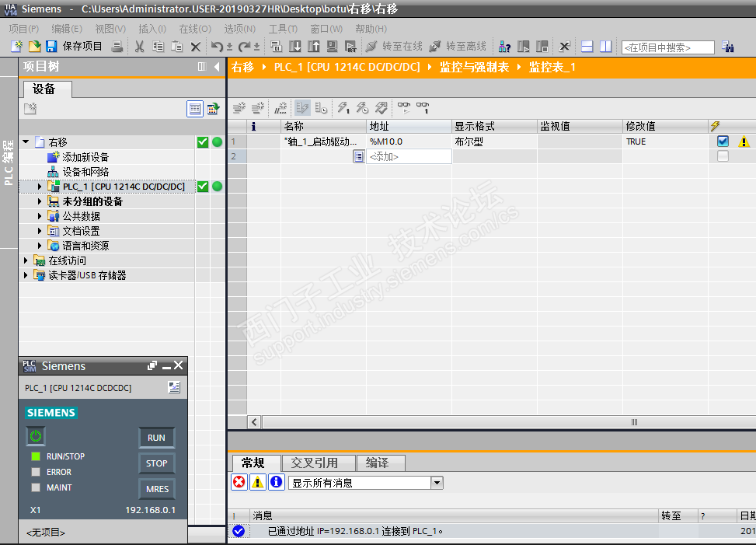
Task: Click the MRES button in PLCSIM
Action: (x=157, y=488)
